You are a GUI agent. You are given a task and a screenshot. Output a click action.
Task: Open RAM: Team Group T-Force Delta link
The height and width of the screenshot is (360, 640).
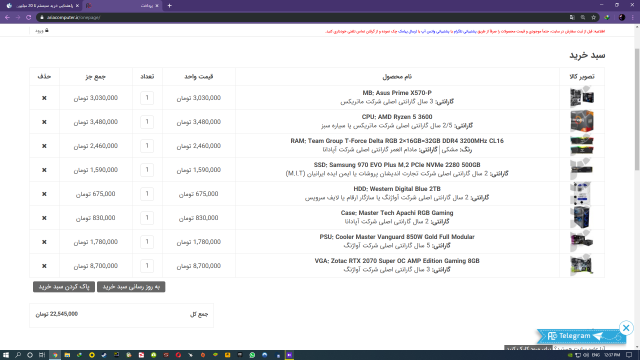397,141
